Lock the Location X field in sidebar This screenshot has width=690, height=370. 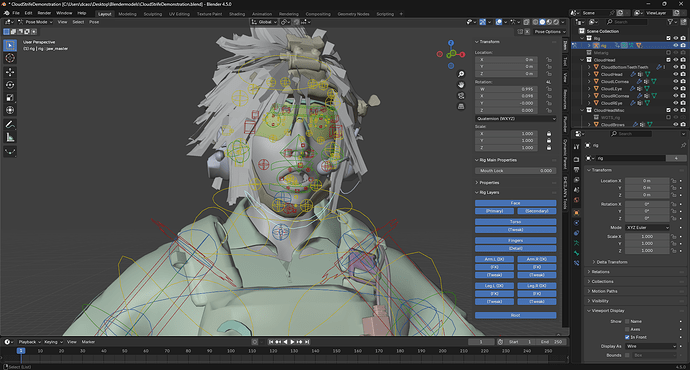(x=549, y=59)
